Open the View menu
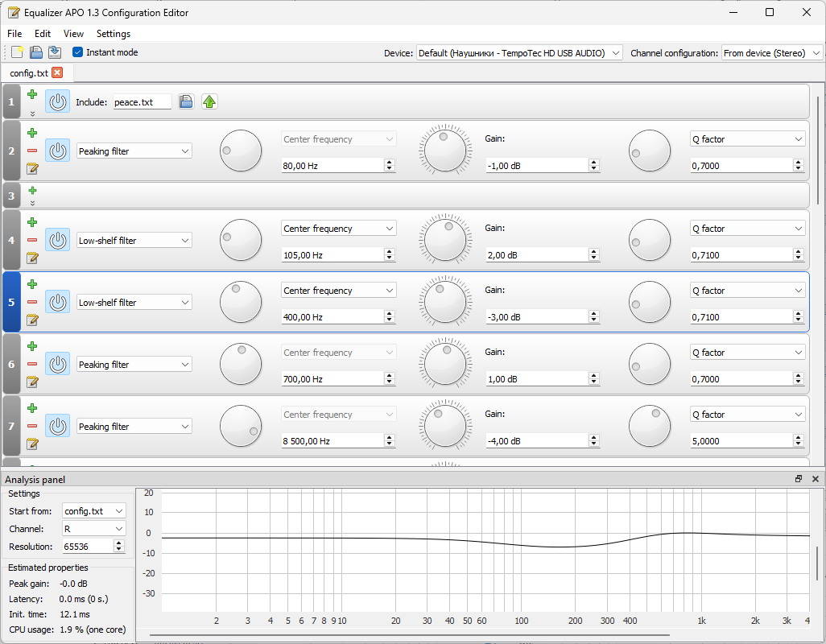 pyautogui.click(x=73, y=34)
